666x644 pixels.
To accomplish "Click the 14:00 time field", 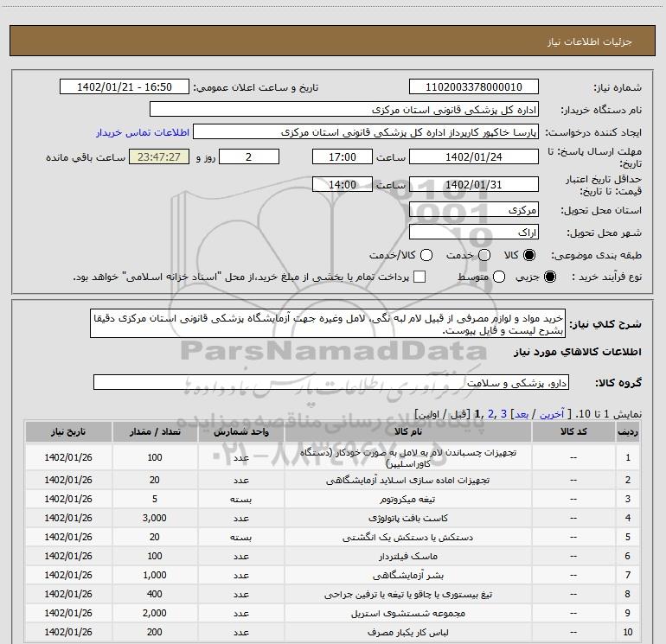I will coord(343,184).
